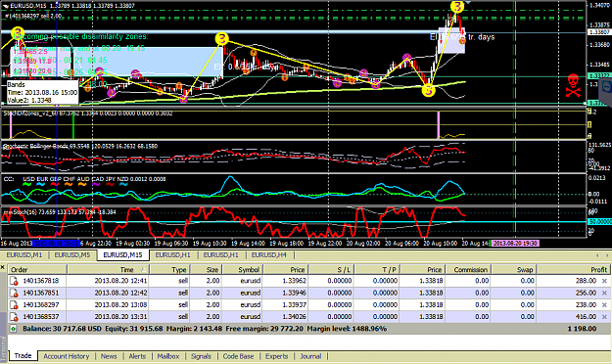
Task: Click the yellow wave 5 circle marker
Action: (429, 91)
